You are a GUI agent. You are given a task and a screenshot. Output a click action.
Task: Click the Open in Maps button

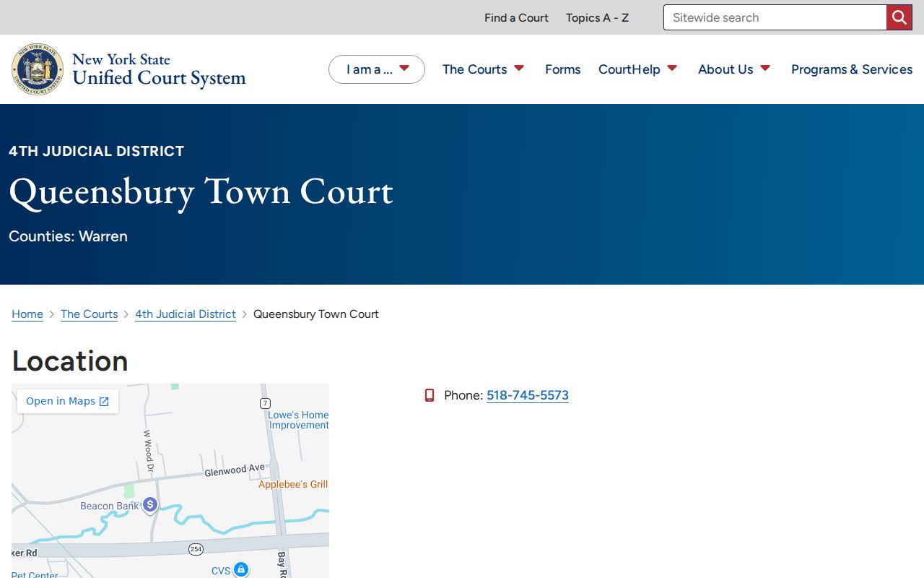point(68,401)
